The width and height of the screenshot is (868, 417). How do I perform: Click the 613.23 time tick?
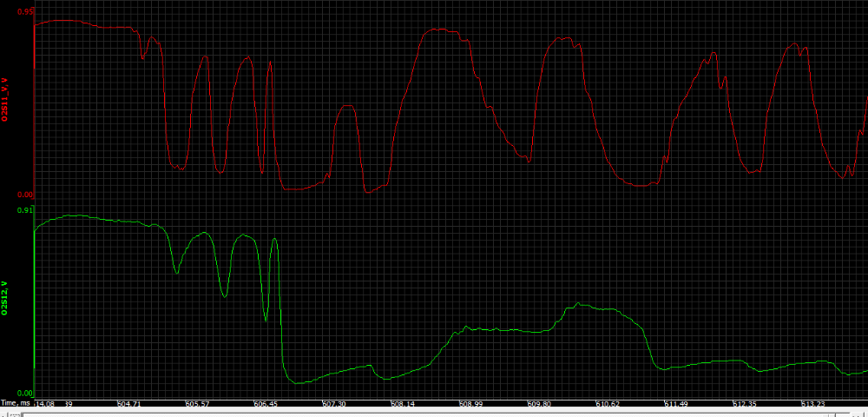click(813, 404)
